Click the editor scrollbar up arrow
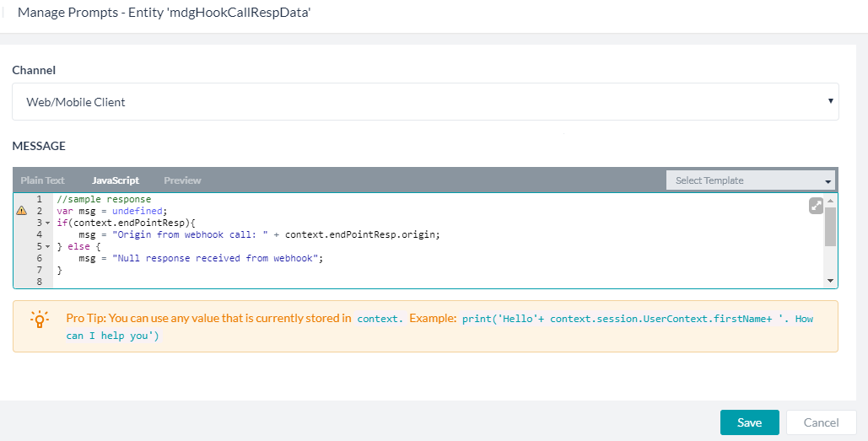 pyautogui.click(x=830, y=201)
